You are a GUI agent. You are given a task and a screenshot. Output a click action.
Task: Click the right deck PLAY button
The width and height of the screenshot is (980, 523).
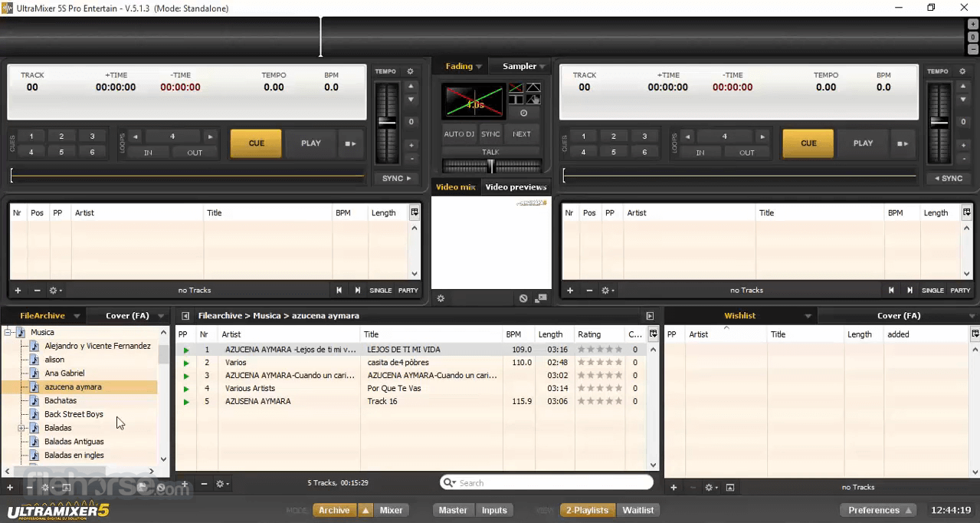click(x=863, y=143)
